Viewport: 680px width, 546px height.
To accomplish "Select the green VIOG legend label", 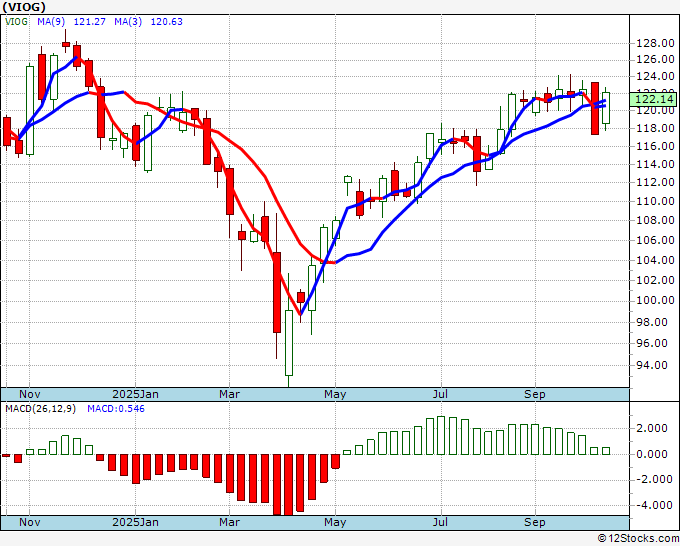I will (x=16, y=22).
